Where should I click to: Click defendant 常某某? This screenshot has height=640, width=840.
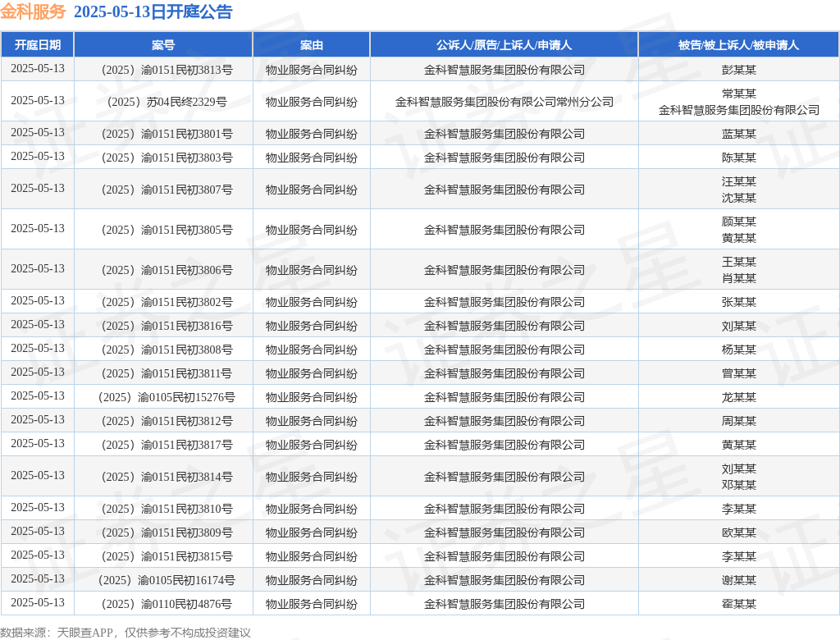pyautogui.click(x=739, y=94)
